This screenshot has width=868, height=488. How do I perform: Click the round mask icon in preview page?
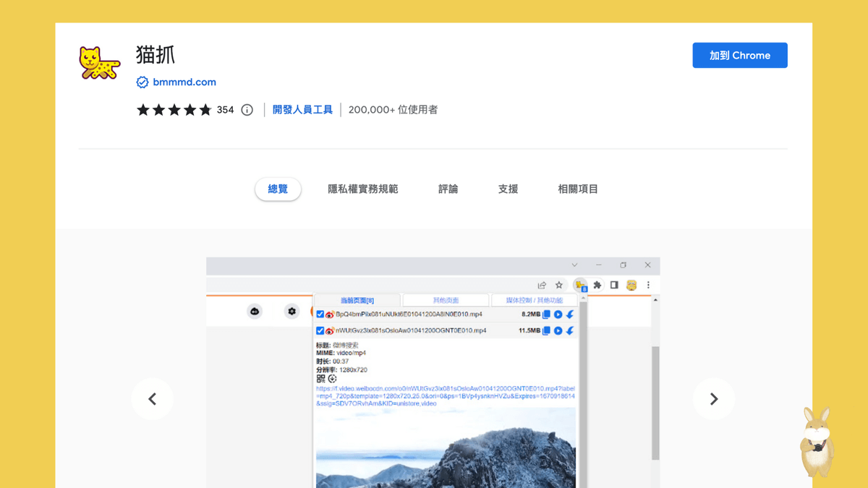coord(255,312)
